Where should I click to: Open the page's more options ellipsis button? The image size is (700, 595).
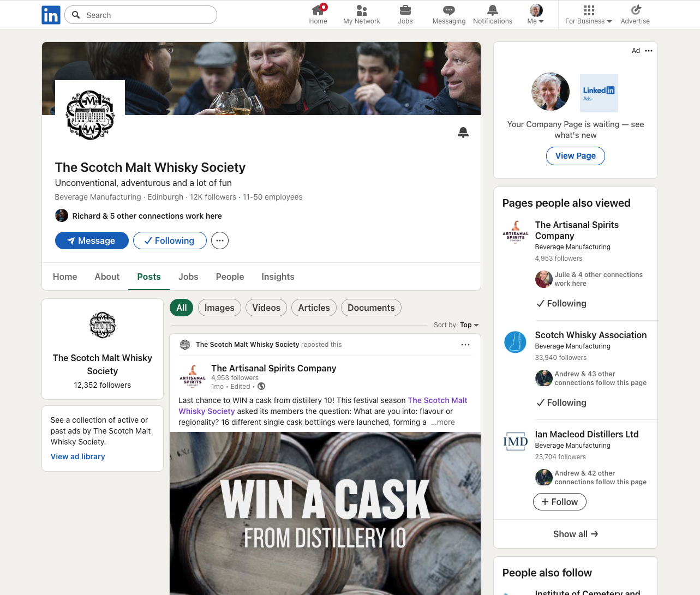pos(220,241)
